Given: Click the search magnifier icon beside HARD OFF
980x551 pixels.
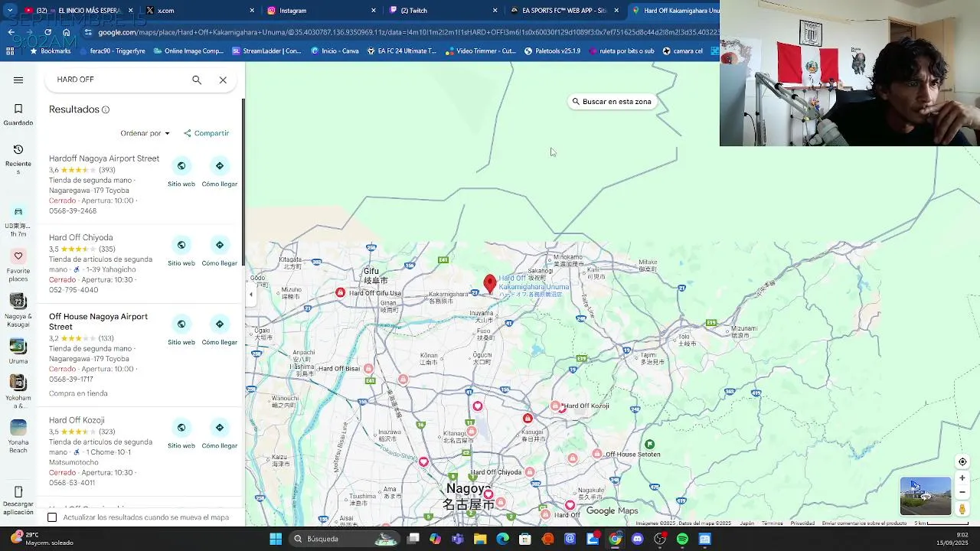Looking at the screenshot, I should [197, 80].
